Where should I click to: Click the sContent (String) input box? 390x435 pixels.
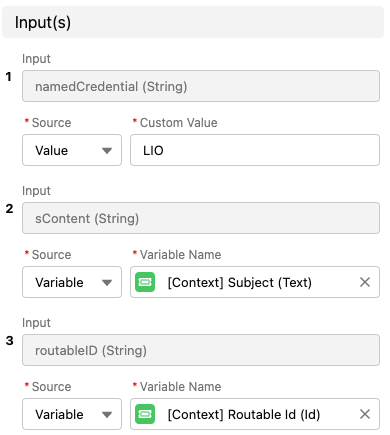click(x=201, y=218)
